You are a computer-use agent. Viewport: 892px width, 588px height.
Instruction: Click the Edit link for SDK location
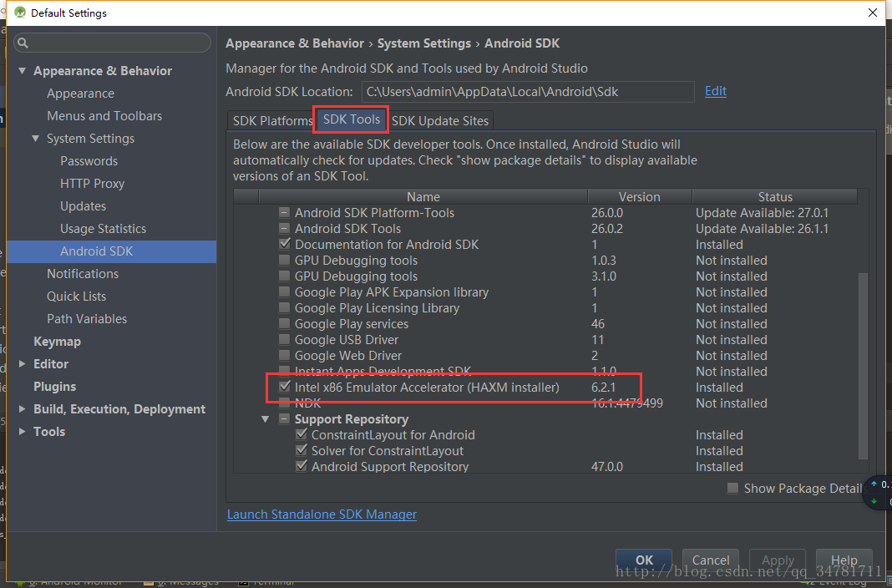715,91
